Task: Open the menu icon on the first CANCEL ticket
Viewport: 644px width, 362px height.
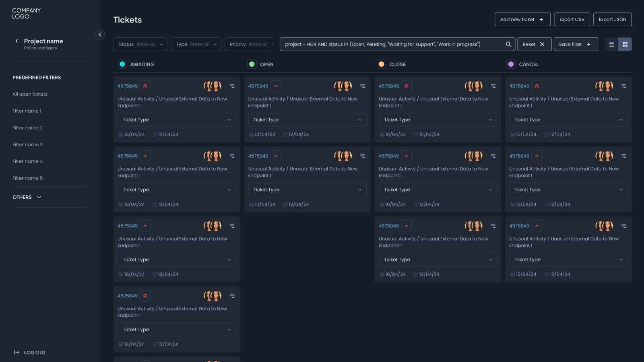Action: point(623,86)
